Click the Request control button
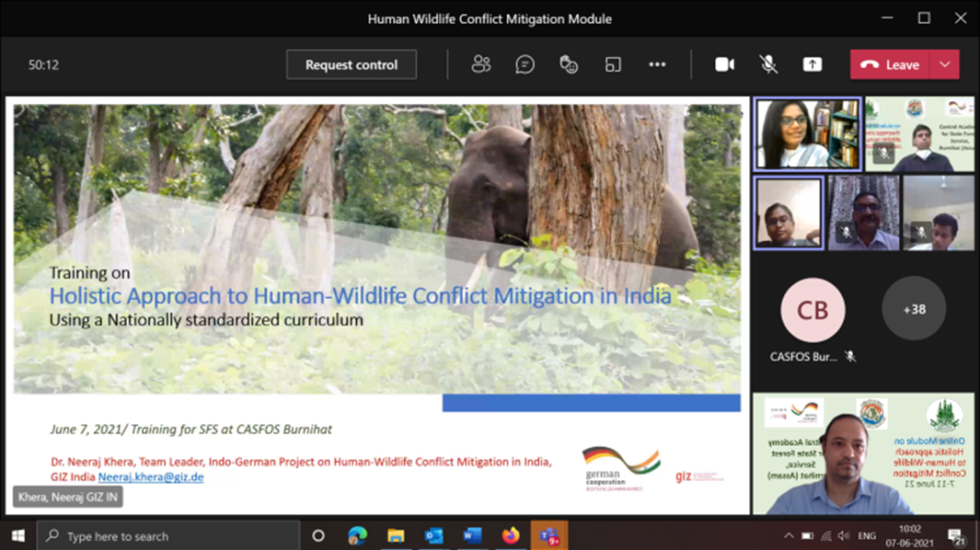This screenshot has height=550, width=980. pyautogui.click(x=352, y=64)
